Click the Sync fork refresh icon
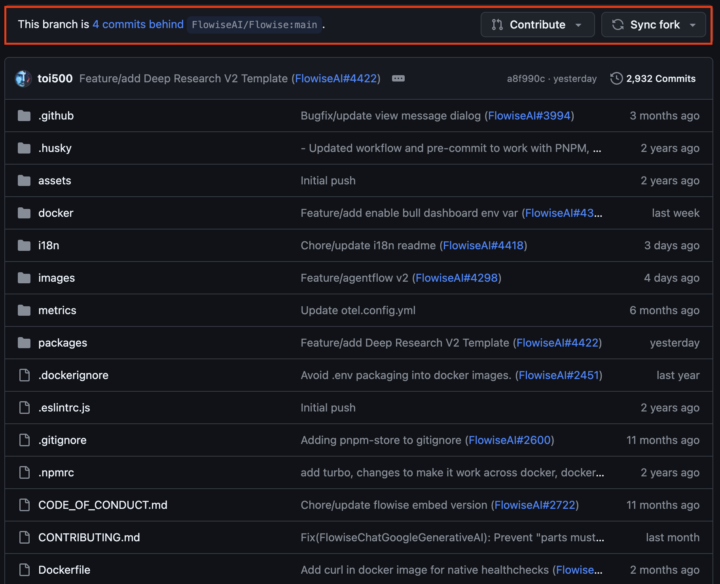The image size is (720, 584). [618, 25]
